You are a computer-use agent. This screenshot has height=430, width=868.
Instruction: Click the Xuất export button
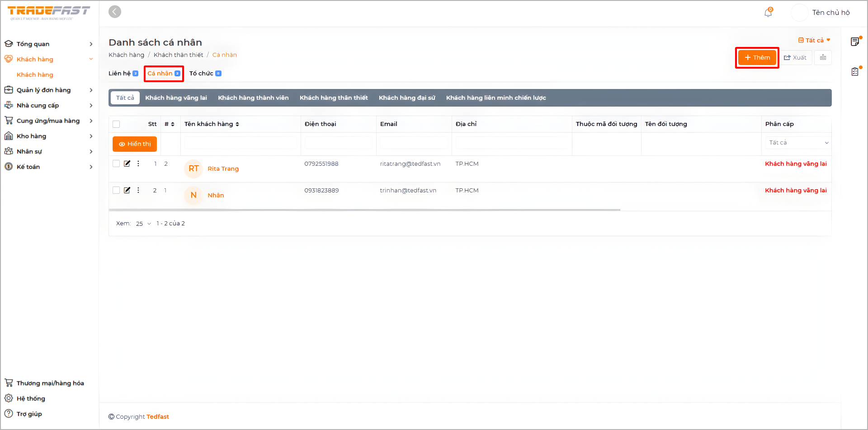795,57
